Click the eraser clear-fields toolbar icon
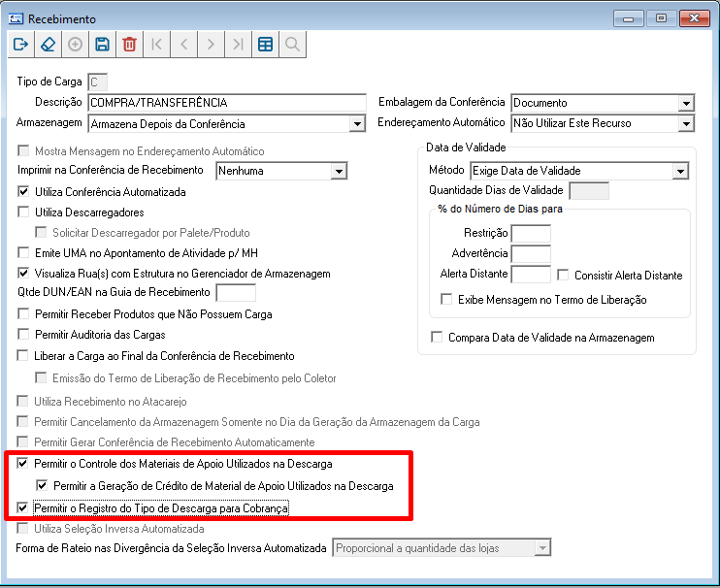720x588 pixels. [48, 45]
